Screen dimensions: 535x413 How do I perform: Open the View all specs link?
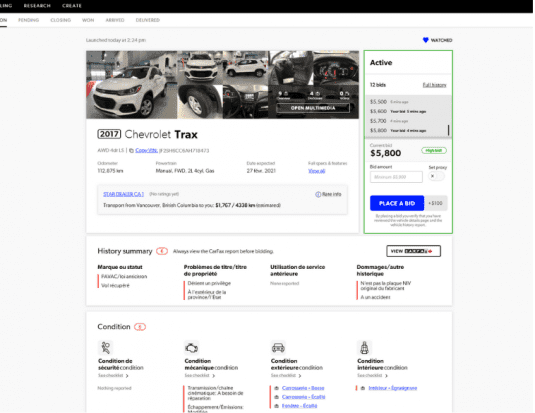tap(316, 171)
